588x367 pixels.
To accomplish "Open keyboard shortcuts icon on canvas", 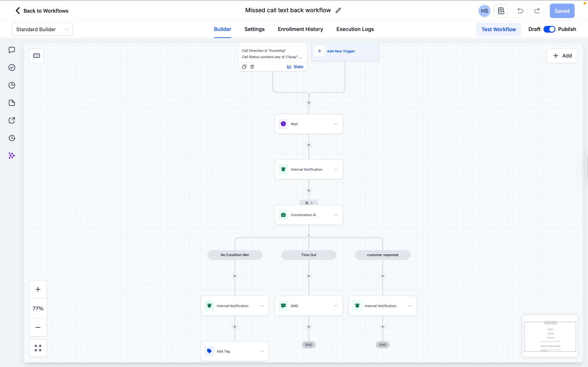I will 37,56.
